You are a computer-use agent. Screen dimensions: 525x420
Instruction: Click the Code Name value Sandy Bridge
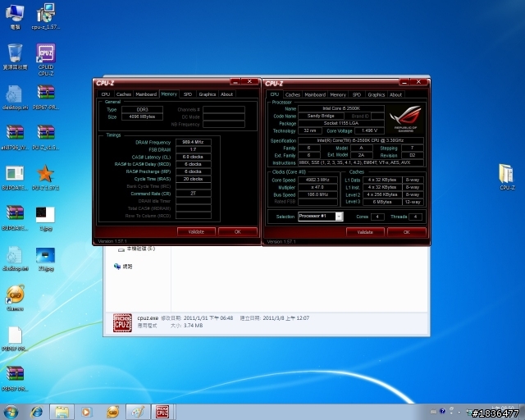click(x=321, y=116)
